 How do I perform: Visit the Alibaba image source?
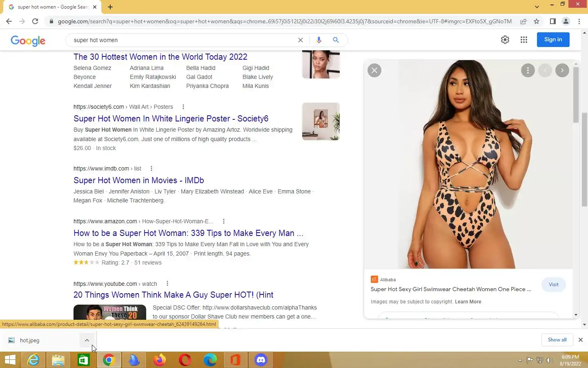[554, 285]
